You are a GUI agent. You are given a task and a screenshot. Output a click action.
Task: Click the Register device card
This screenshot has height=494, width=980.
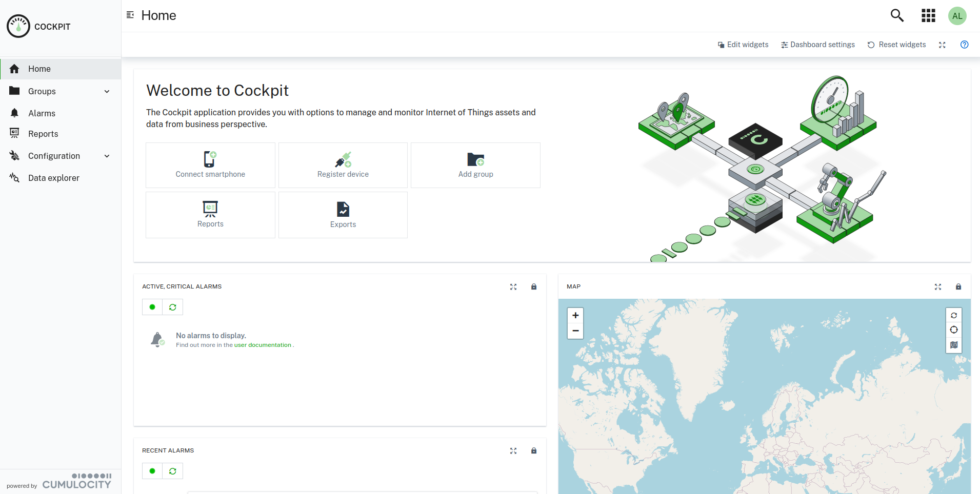(343, 165)
